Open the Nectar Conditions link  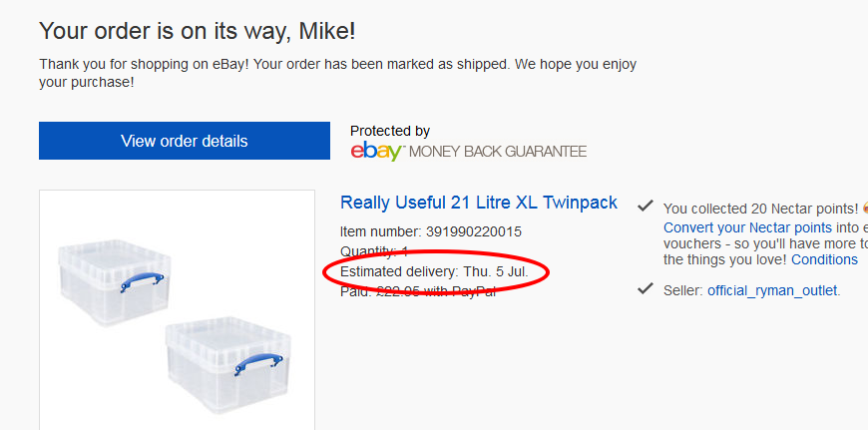824,259
